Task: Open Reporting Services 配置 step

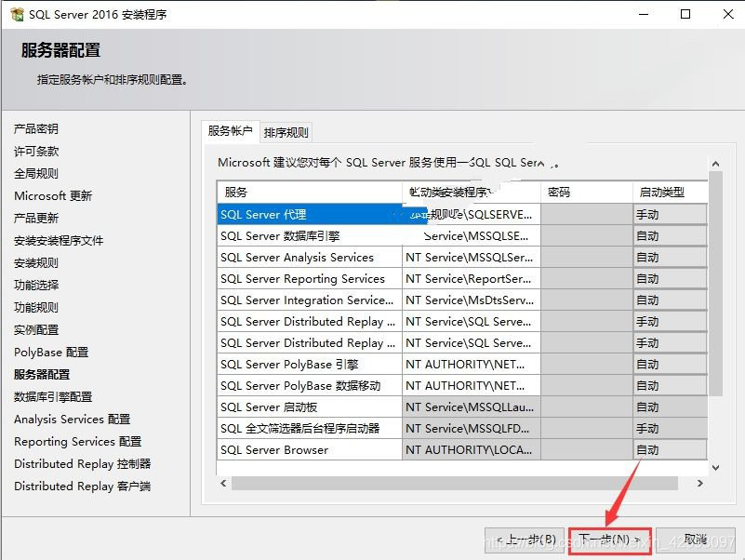Action: click(x=78, y=442)
